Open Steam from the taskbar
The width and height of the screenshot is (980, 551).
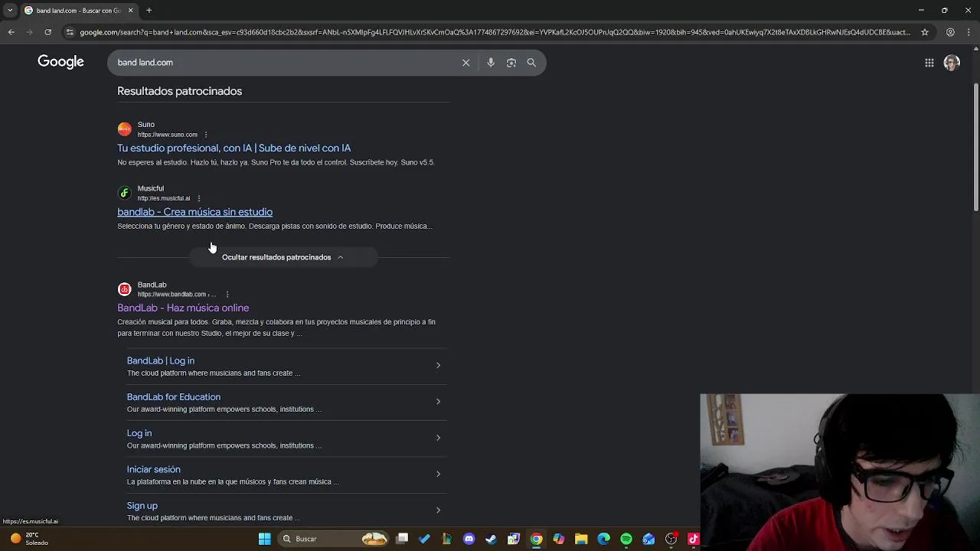click(x=491, y=539)
